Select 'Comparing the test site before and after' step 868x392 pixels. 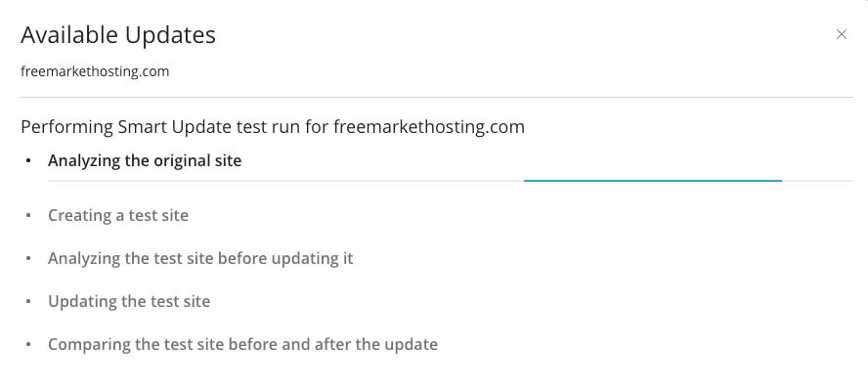pyautogui.click(x=242, y=344)
